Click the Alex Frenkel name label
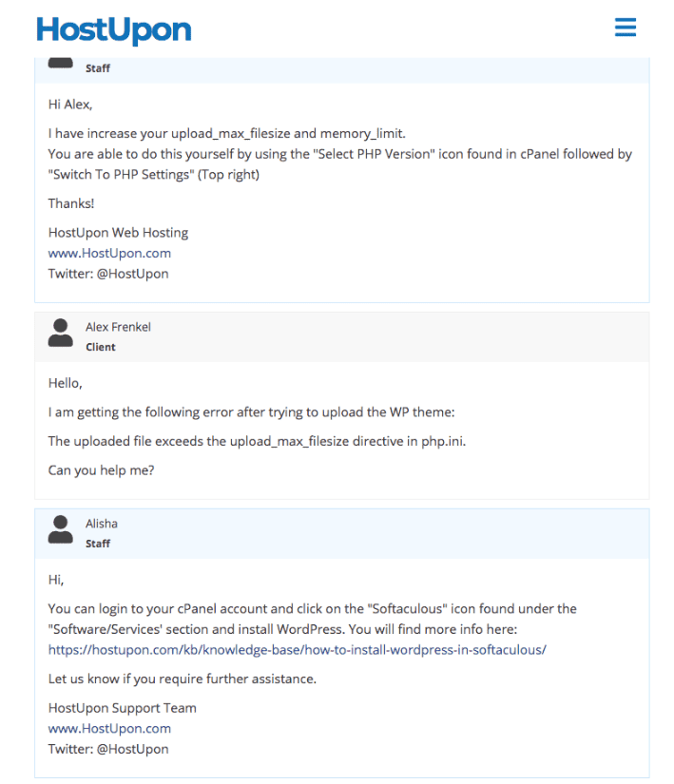674x784 pixels. [118, 327]
